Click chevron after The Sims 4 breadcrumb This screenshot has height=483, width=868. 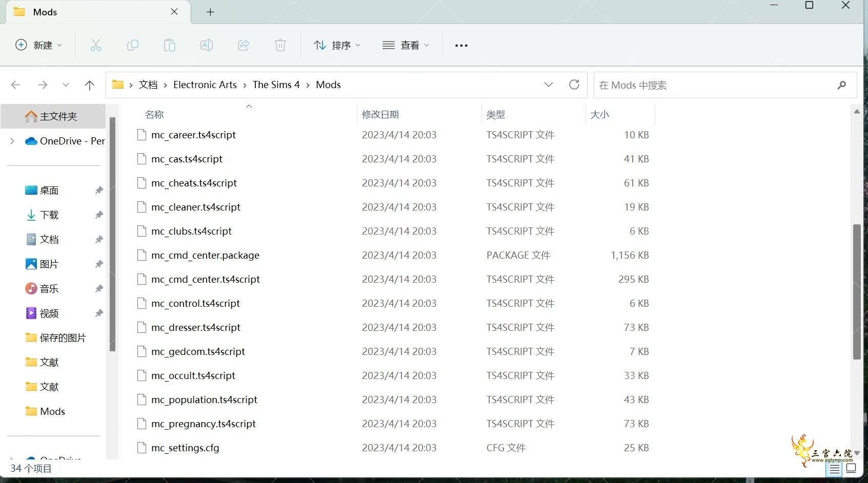click(308, 85)
